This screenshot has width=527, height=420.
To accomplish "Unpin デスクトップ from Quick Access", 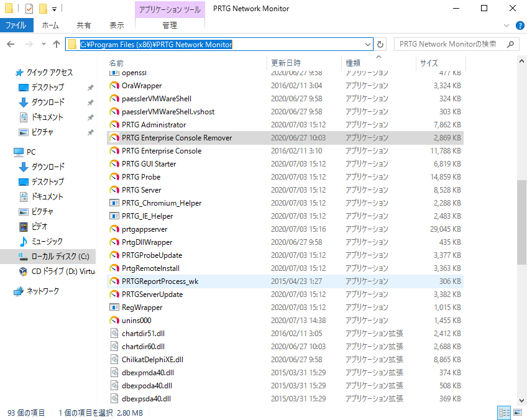I will (x=90, y=88).
